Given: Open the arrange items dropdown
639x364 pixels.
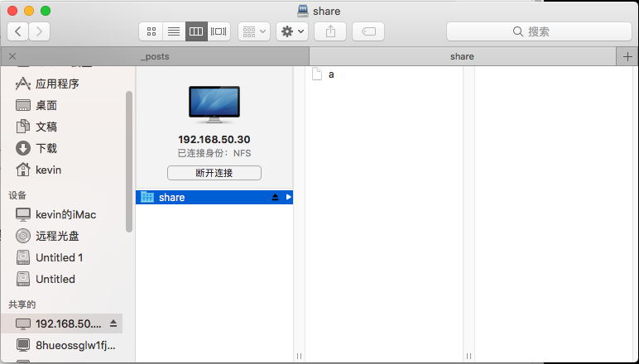Looking at the screenshot, I should click(x=254, y=31).
